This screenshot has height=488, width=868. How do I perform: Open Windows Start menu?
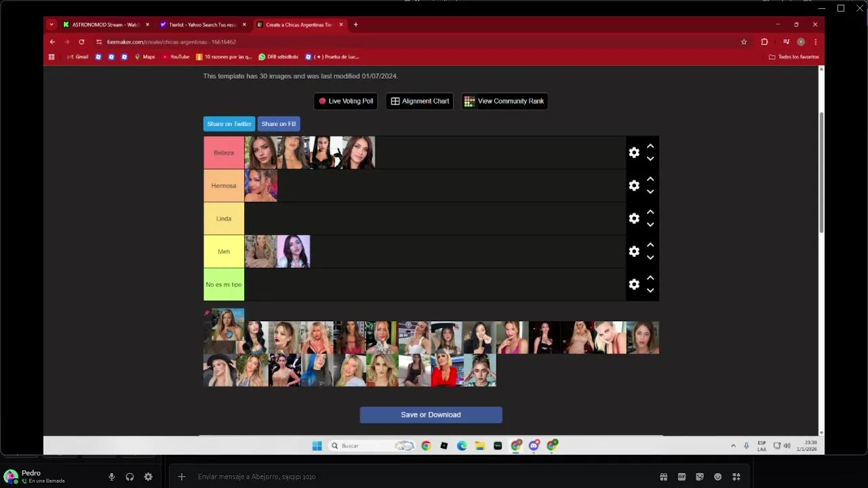pos(317,445)
